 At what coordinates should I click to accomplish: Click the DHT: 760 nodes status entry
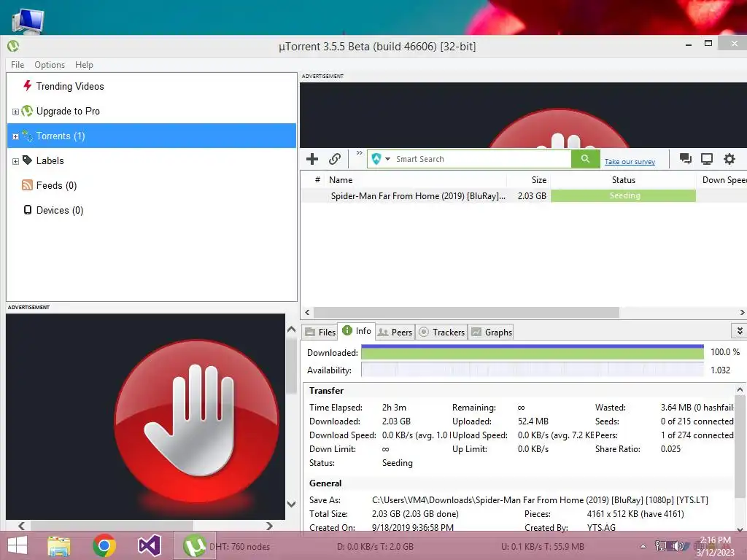(x=239, y=547)
